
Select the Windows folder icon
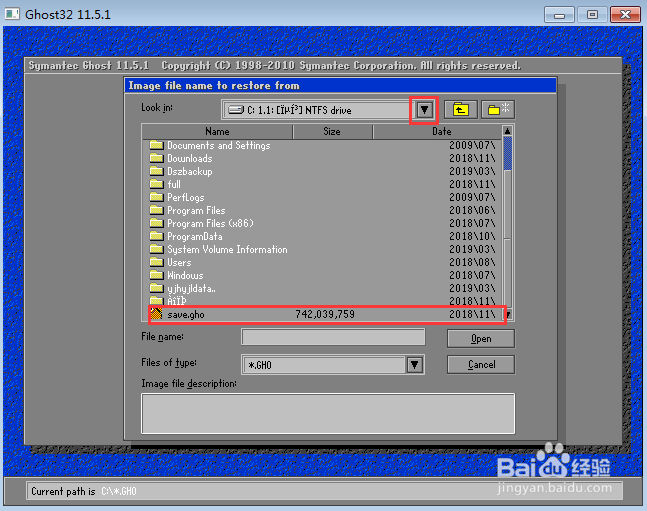pos(156,275)
